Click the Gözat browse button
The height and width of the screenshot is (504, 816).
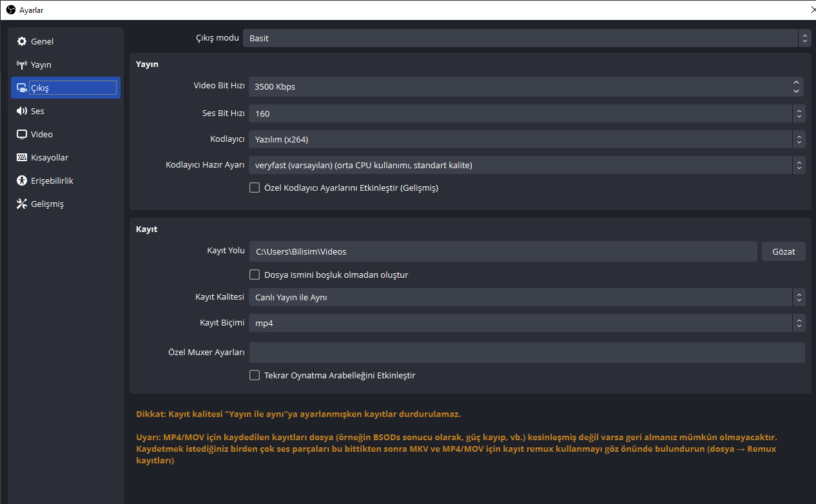point(784,251)
